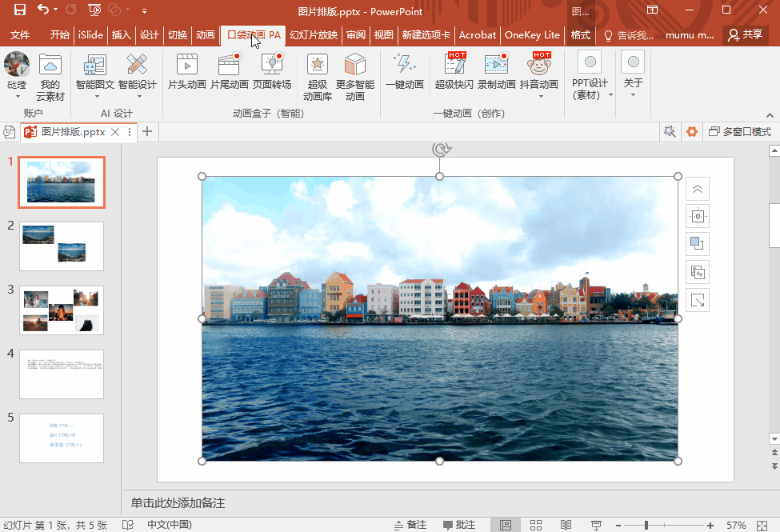Collapse the ribbon with the chevron

click(770, 115)
